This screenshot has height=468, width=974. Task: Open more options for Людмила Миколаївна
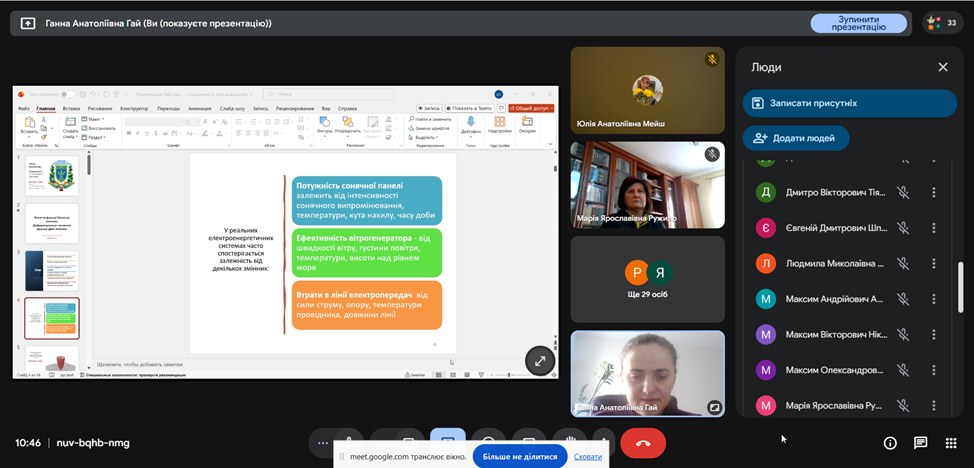pyautogui.click(x=934, y=264)
